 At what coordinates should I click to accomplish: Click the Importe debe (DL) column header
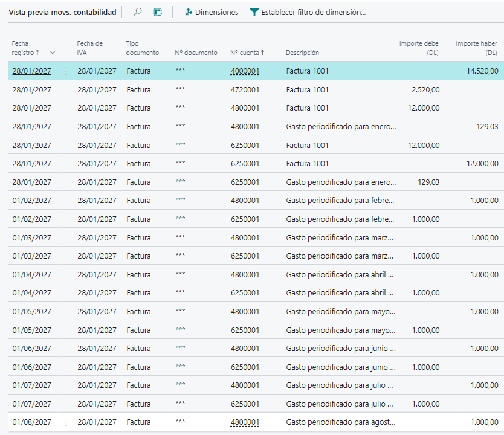coord(419,48)
